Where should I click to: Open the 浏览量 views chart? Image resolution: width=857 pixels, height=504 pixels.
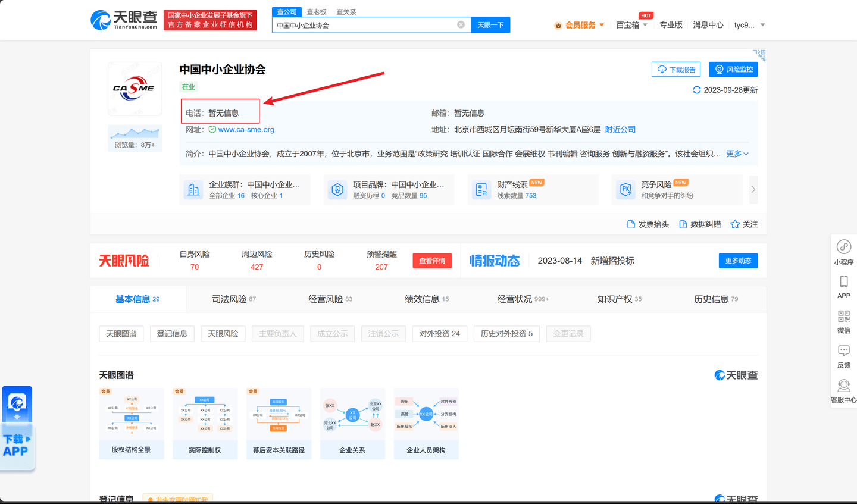pos(135,138)
